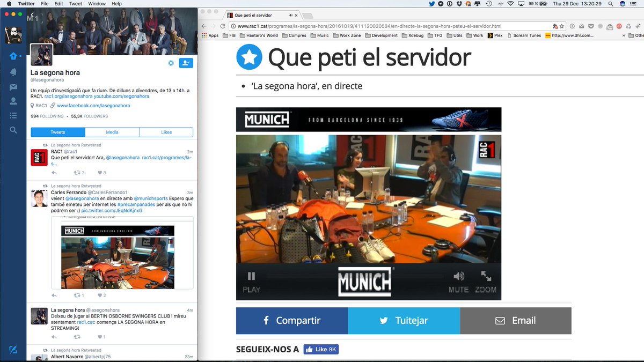Open the Profile icon in Twitter sidebar

coord(13,101)
